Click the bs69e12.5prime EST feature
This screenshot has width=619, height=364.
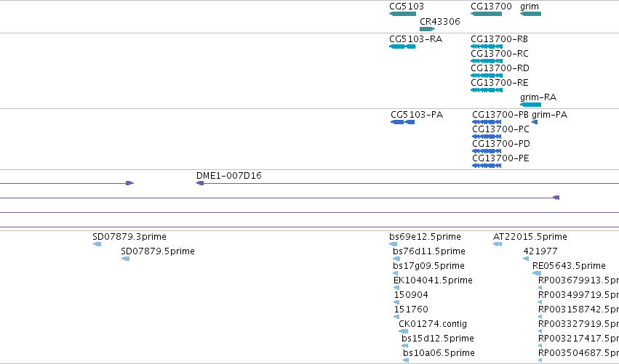coord(394,244)
